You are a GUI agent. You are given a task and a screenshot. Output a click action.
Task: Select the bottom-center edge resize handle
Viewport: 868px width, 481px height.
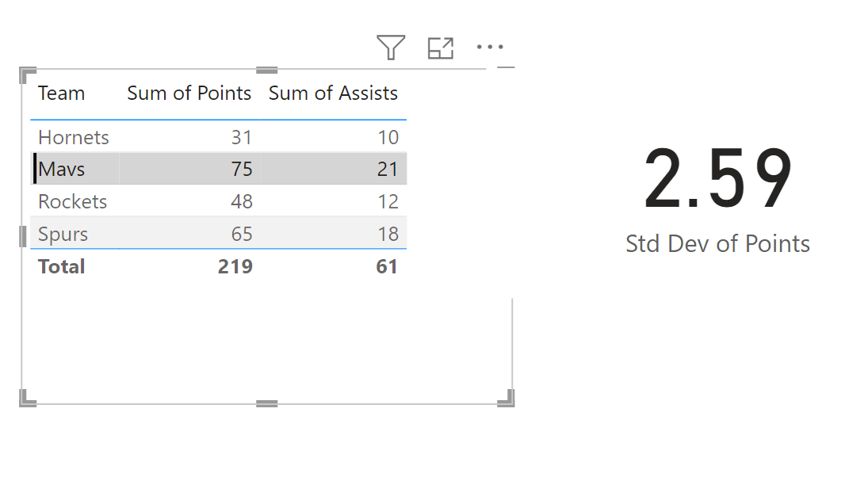[267, 404]
